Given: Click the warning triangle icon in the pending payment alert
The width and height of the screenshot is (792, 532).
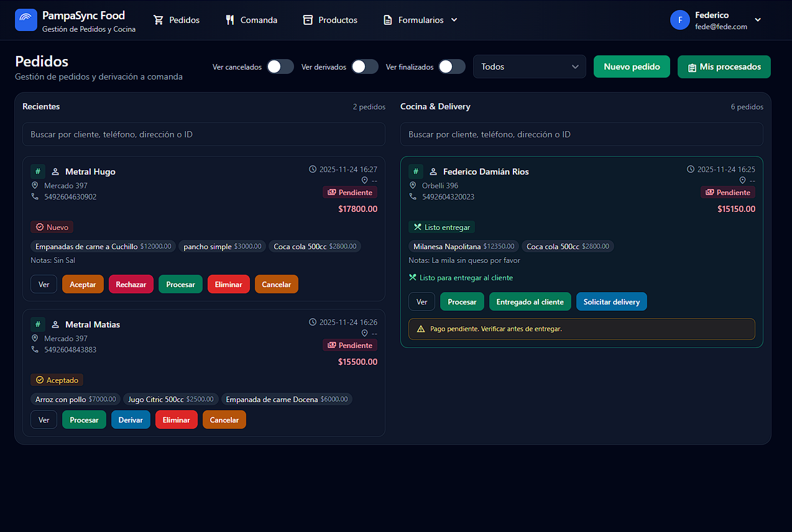Looking at the screenshot, I should point(421,329).
